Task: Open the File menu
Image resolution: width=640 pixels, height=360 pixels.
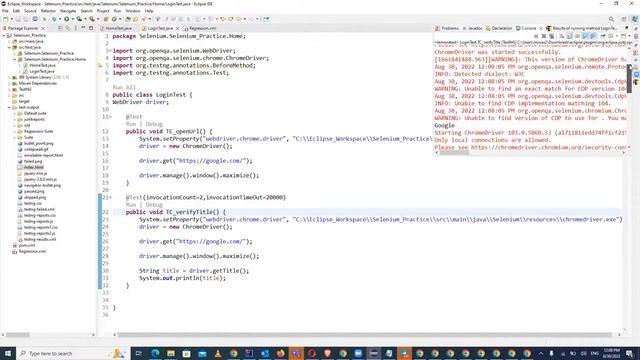Action: click(5, 11)
